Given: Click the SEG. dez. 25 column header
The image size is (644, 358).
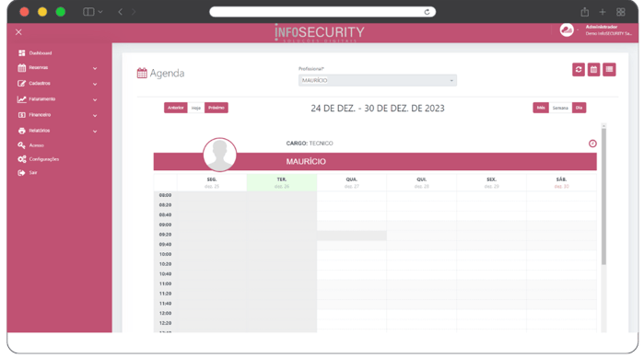Looking at the screenshot, I should click(x=212, y=183).
